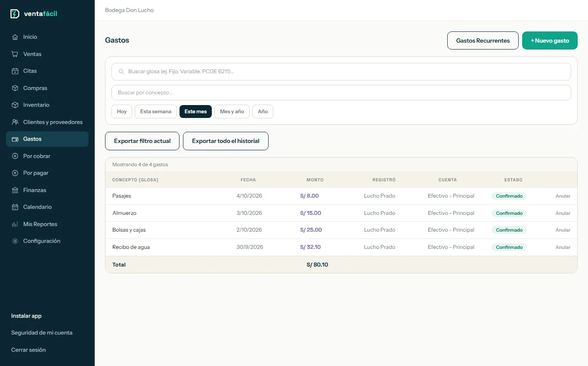Screen dimensions: 588x366
Task: Select the Año filter chip
Action: (263, 112)
